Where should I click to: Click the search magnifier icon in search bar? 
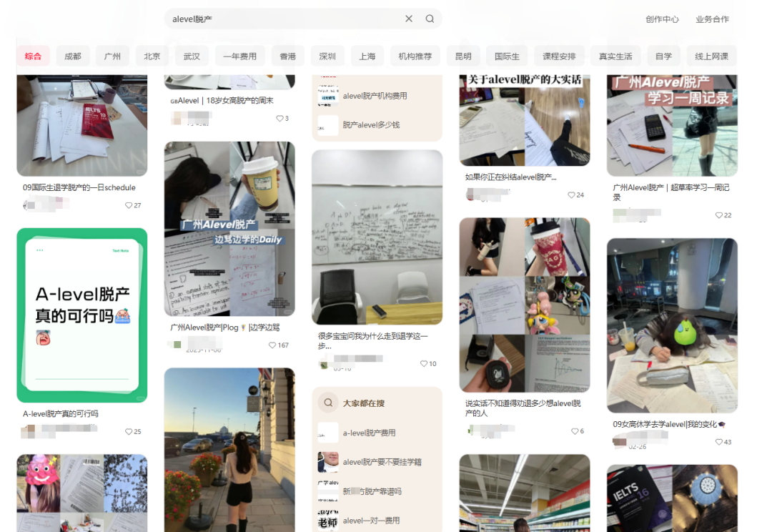(430, 19)
